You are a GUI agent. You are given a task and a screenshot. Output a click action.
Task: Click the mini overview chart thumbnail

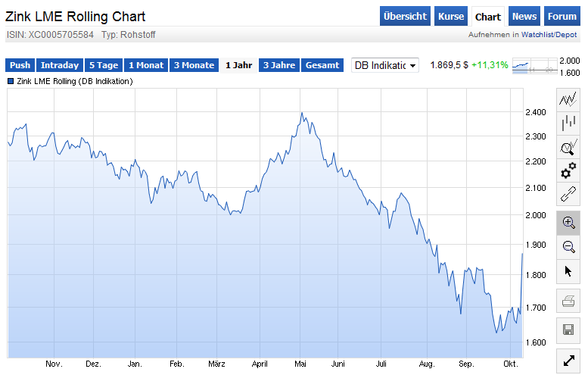tap(534, 66)
